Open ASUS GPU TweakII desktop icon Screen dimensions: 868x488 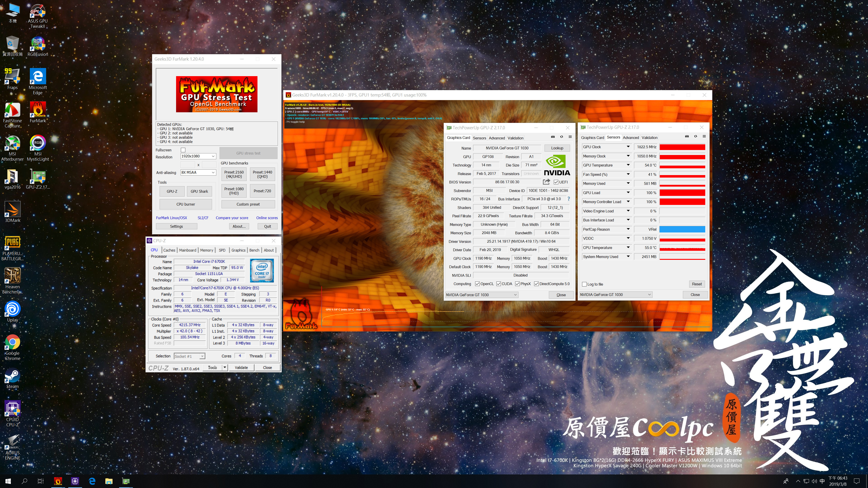tap(37, 16)
